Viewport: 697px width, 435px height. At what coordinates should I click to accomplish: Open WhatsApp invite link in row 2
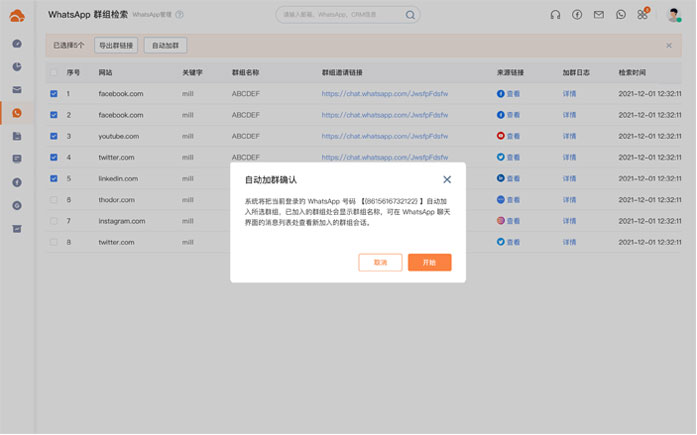click(x=385, y=115)
